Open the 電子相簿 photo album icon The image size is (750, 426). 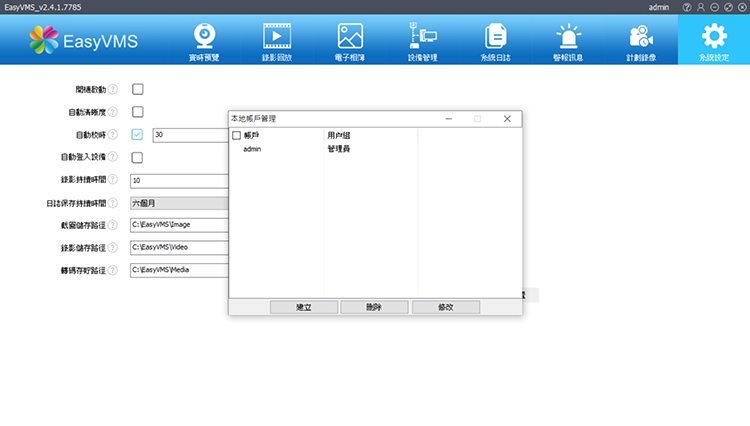click(x=350, y=38)
